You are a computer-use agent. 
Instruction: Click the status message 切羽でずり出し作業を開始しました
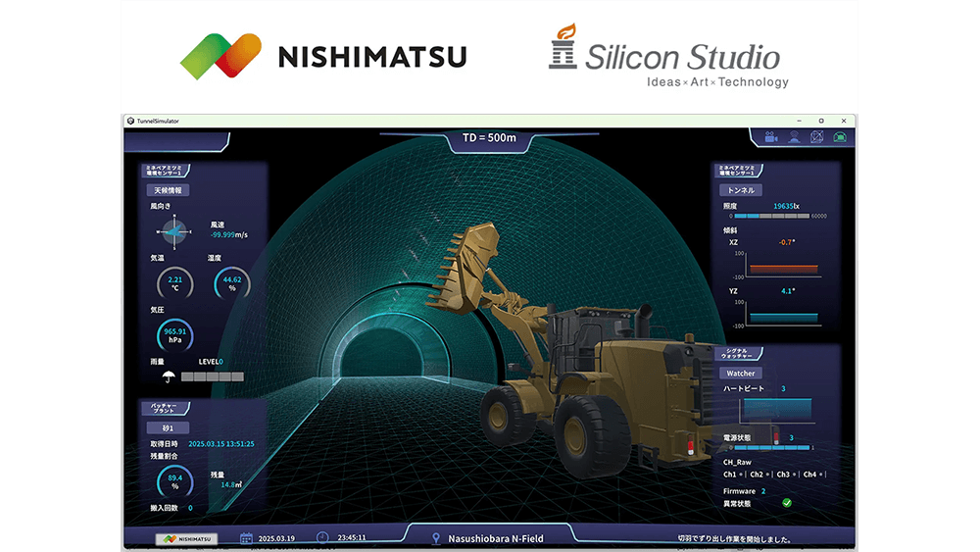point(734,539)
